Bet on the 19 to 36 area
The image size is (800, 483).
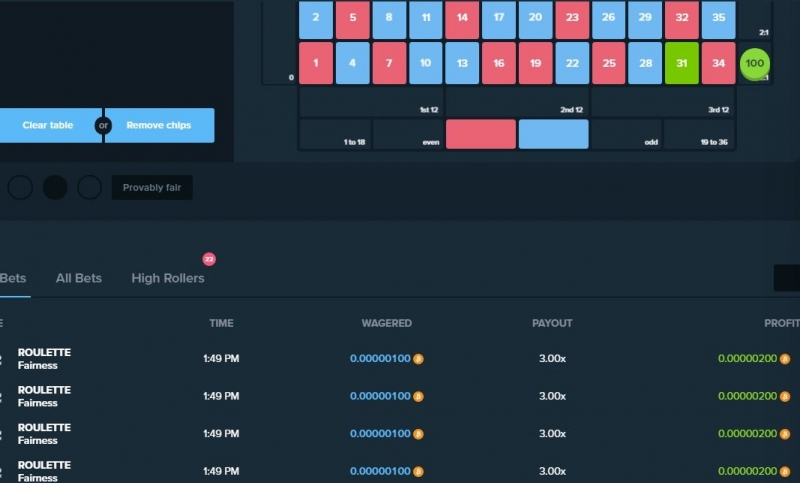click(699, 134)
